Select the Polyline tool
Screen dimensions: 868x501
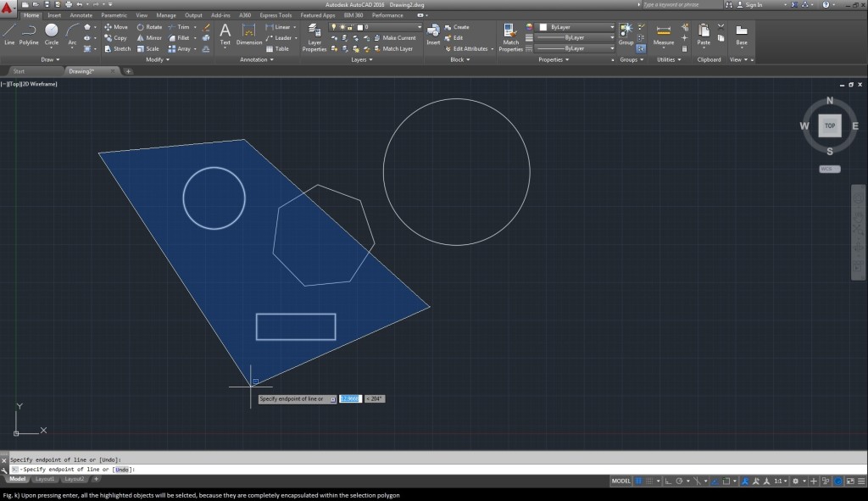click(x=29, y=33)
